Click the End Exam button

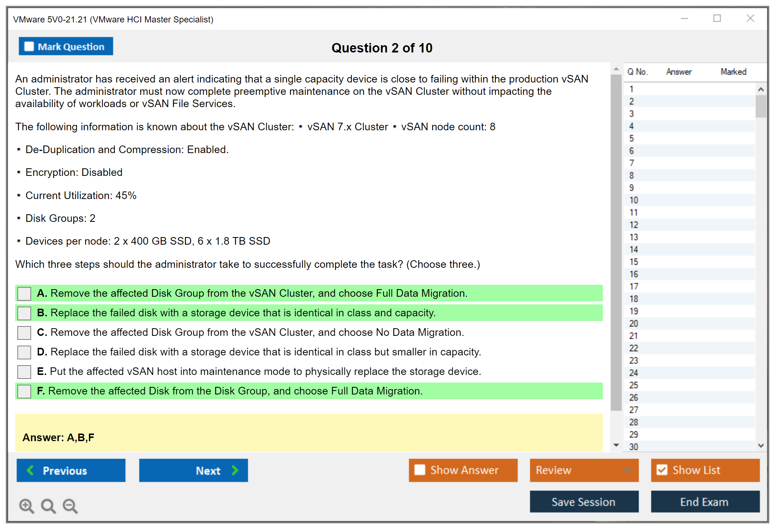click(705, 502)
